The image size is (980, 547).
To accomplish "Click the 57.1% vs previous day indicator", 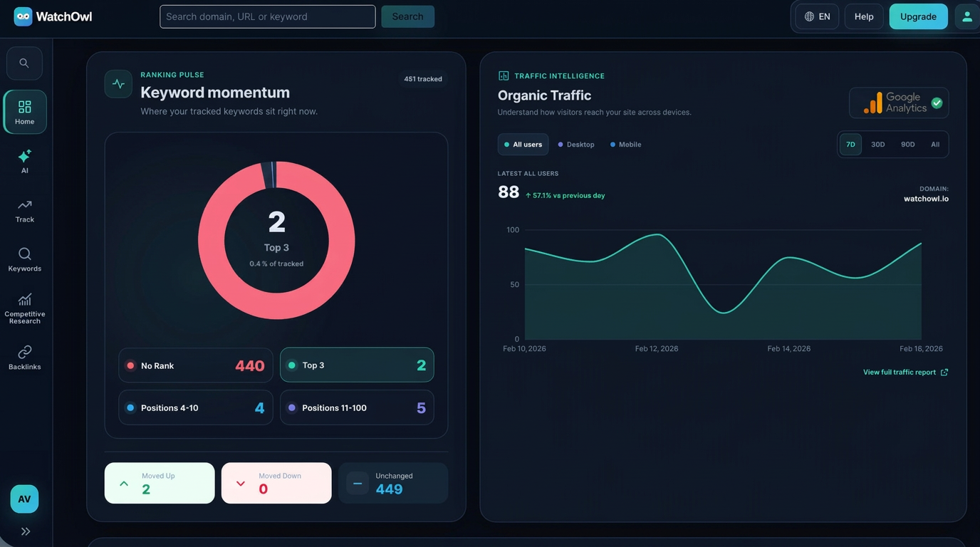I will pos(565,195).
